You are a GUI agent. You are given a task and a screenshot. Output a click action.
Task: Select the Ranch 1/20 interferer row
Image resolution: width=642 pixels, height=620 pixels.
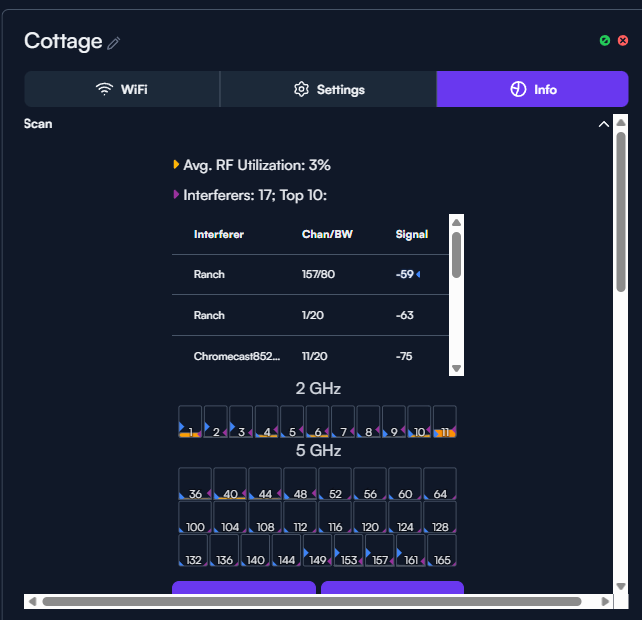[x=310, y=315]
